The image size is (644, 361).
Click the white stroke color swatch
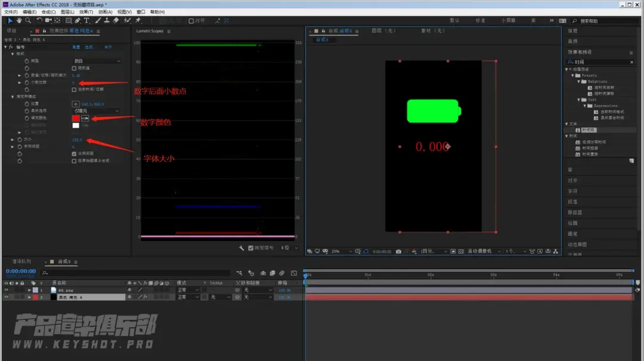tap(76, 125)
